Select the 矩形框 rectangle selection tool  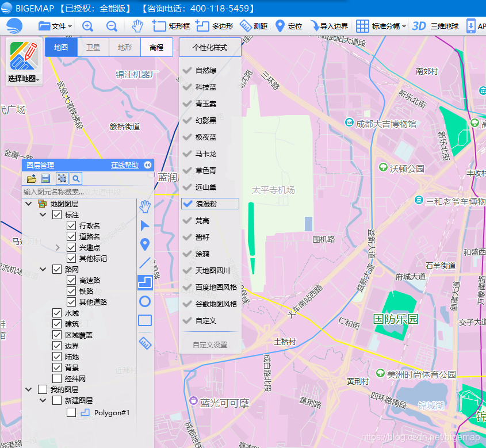click(171, 26)
